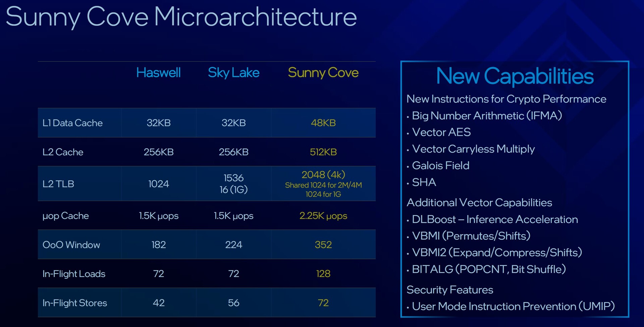
Task: Select the "Shared 1024 for 2M/4M" line
Action: click(323, 185)
